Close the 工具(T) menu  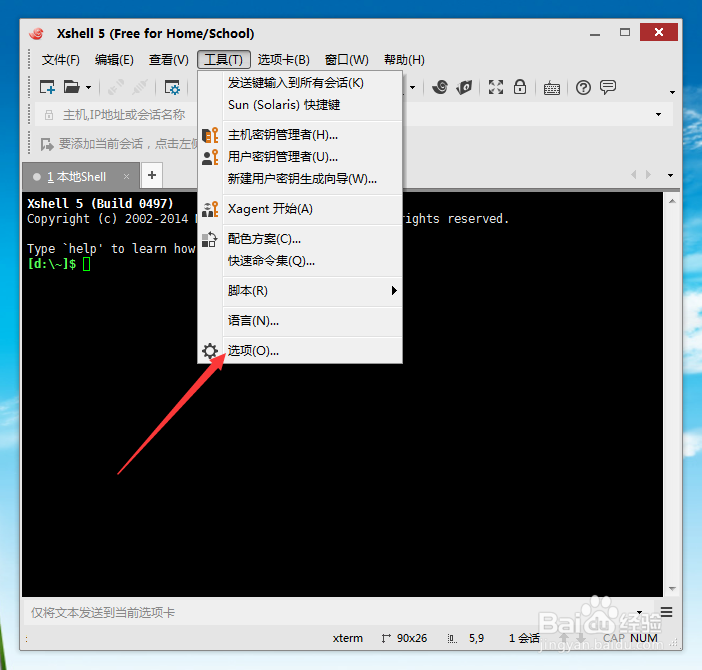click(x=223, y=60)
